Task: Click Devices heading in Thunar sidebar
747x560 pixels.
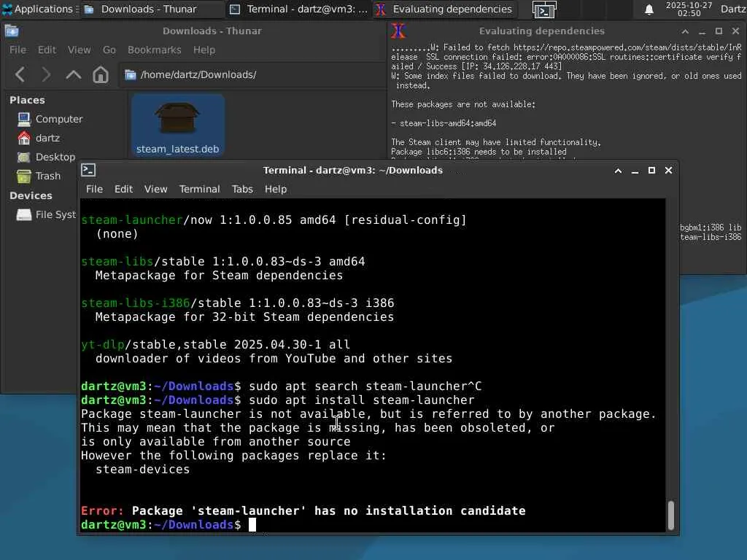Action: (31, 195)
